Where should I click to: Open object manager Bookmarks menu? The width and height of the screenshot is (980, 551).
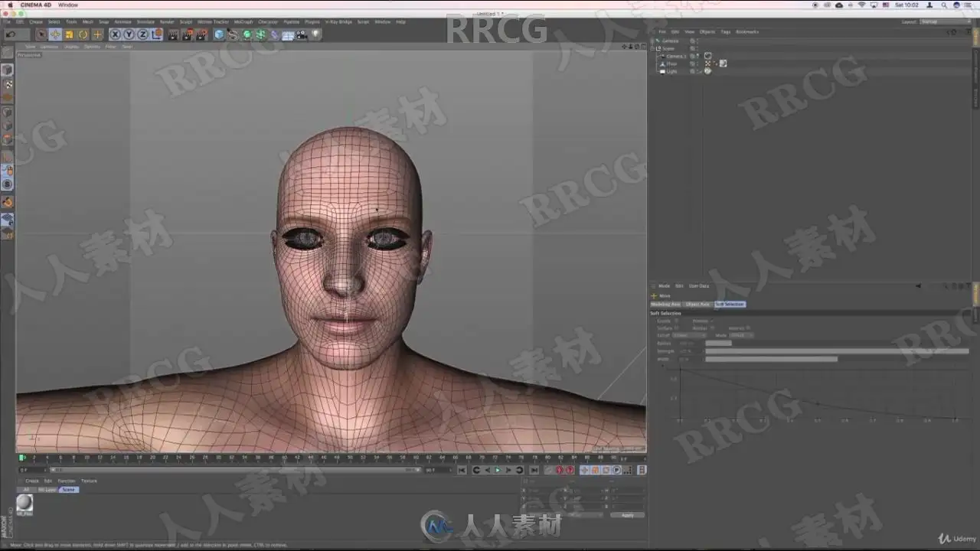point(747,31)
